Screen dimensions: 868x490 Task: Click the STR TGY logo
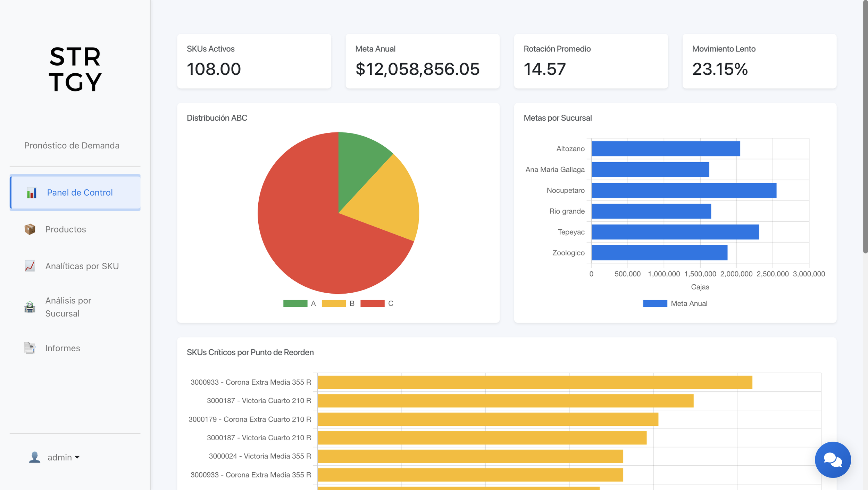[x=75, y=69]
